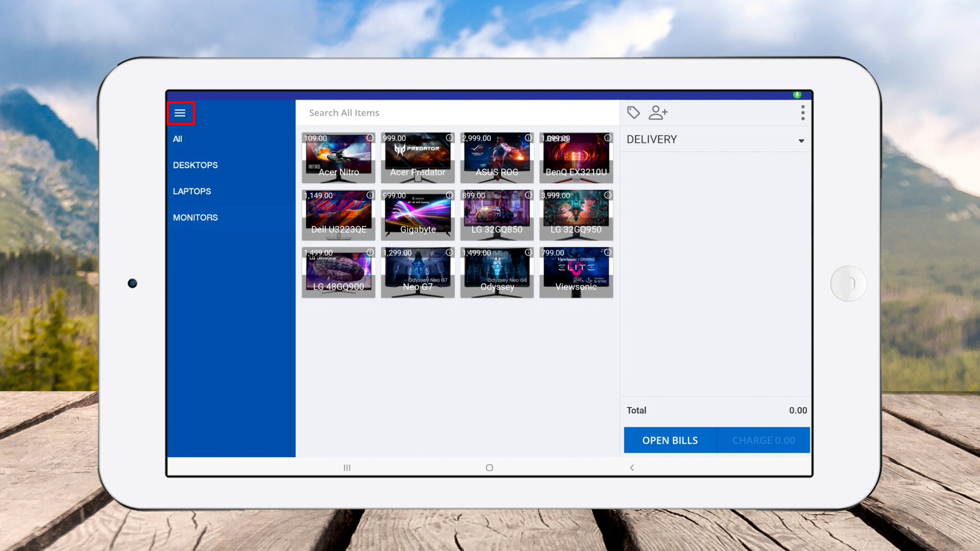Open info icon on Acer Nitro tile
Viewport: 980px width, 551px height.
coord(370,138)
